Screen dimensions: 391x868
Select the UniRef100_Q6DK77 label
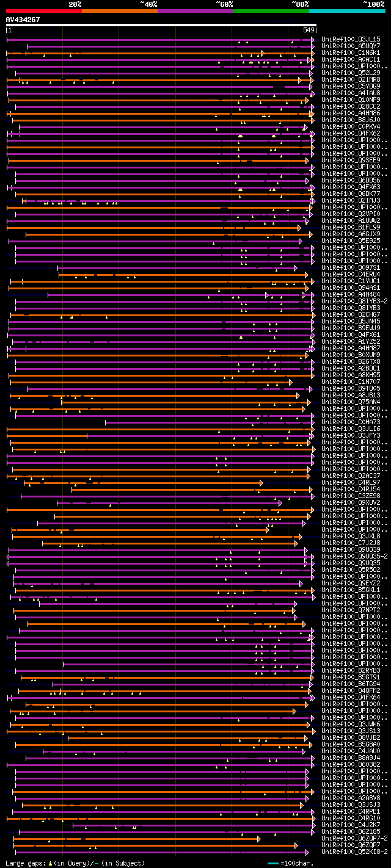point(351,193)
